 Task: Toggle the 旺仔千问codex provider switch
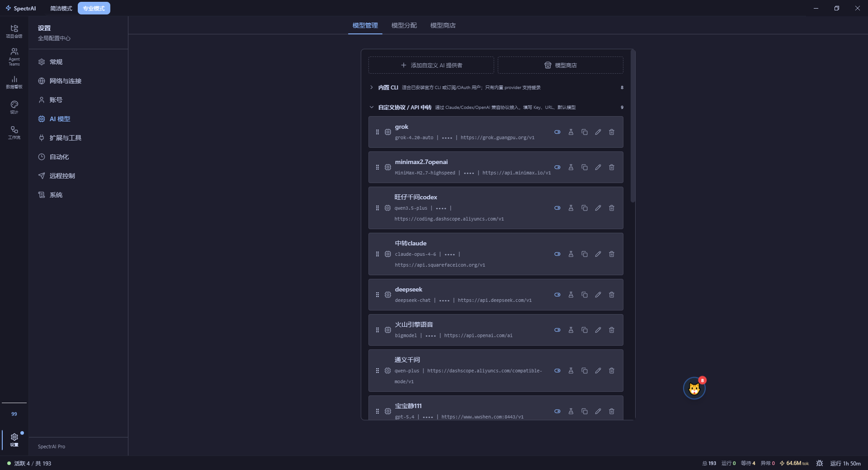tap(557, 208)
